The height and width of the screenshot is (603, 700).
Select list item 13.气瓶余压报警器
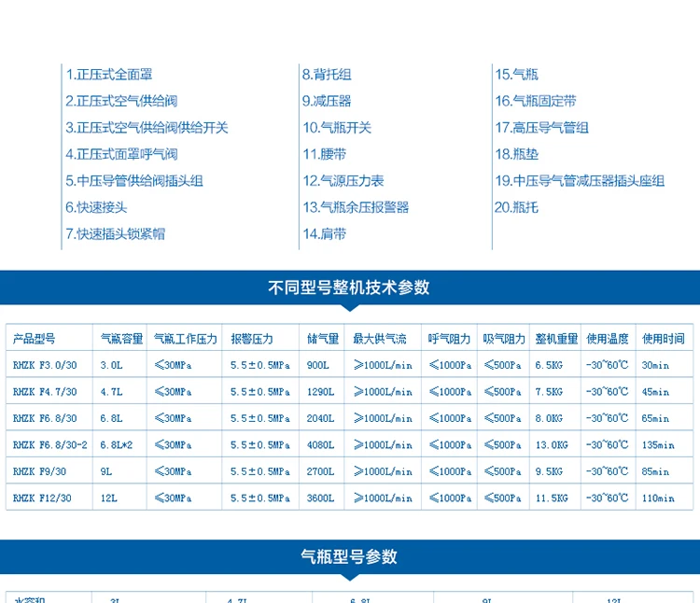pyautogui.click(x=356, y=207)
